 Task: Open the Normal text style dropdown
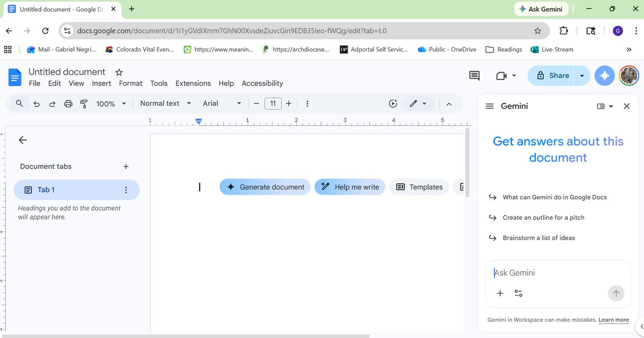pos(166,104)
